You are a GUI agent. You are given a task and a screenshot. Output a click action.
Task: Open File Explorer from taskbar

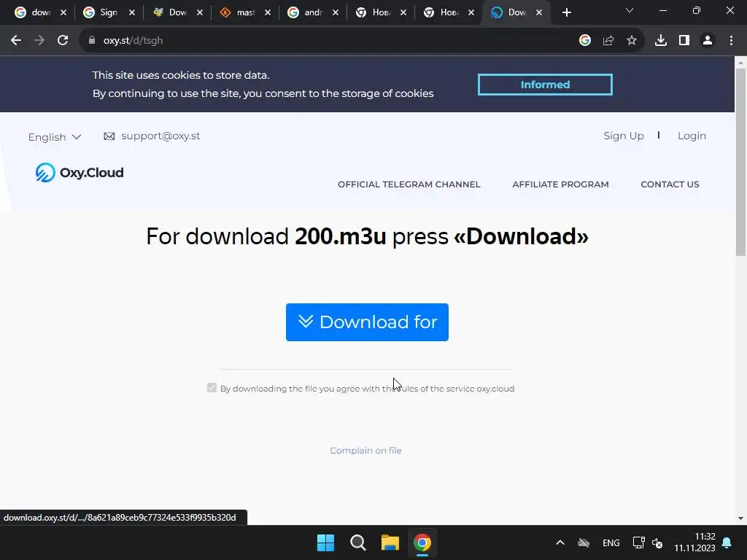(x=390, y=542)
